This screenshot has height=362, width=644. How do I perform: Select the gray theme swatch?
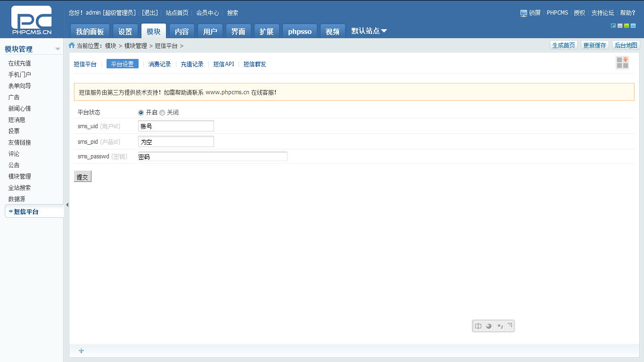click(620, 26)
